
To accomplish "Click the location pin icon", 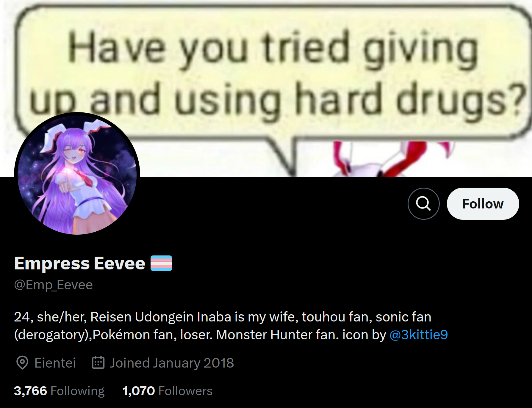I will coord(22,363).
